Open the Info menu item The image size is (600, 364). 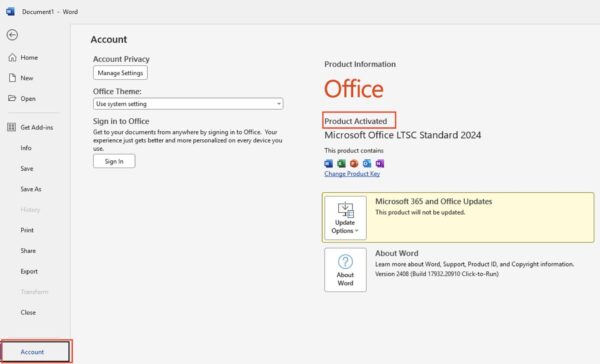[26, 148]
